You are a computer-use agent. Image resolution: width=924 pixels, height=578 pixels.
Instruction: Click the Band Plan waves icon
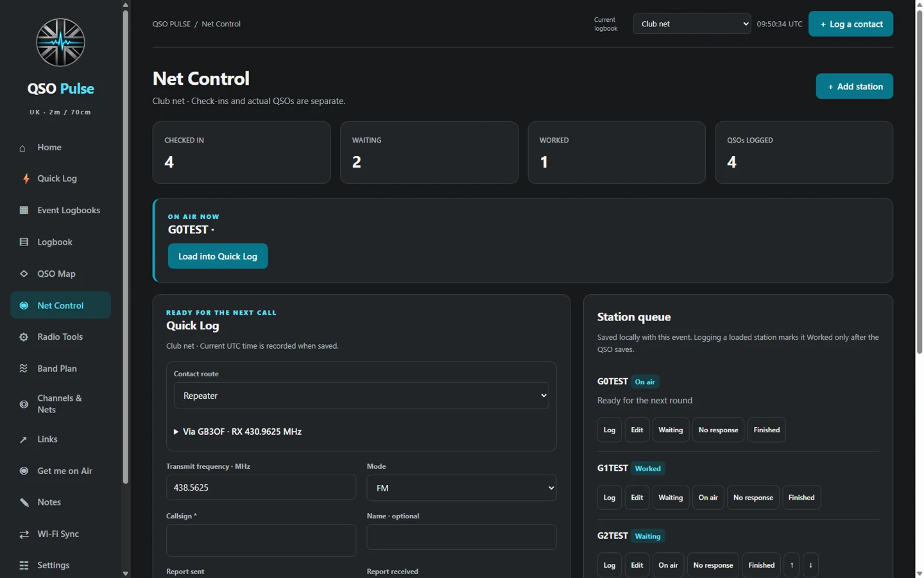[24, 369]
